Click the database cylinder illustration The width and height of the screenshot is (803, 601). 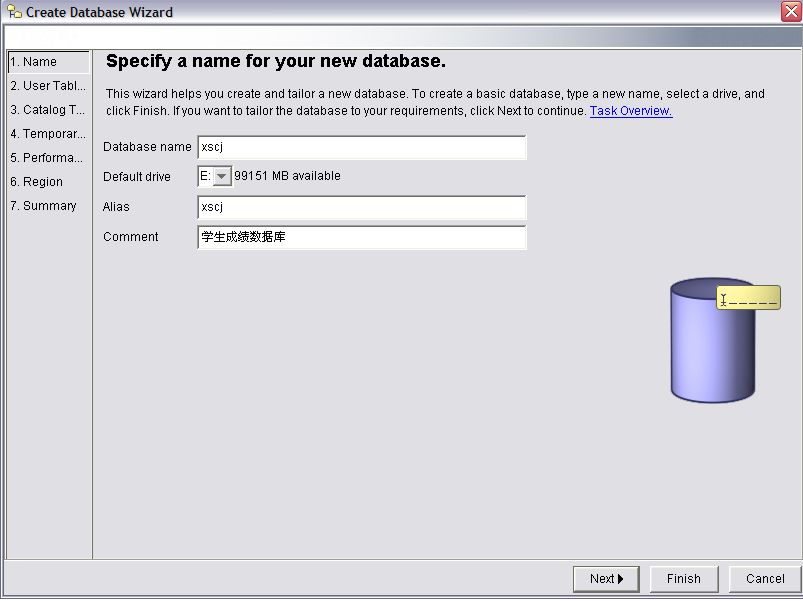[712, 340]
